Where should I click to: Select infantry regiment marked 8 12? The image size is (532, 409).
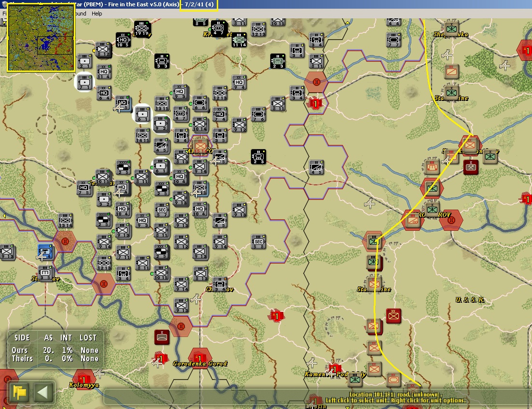(x=103, y=50)
